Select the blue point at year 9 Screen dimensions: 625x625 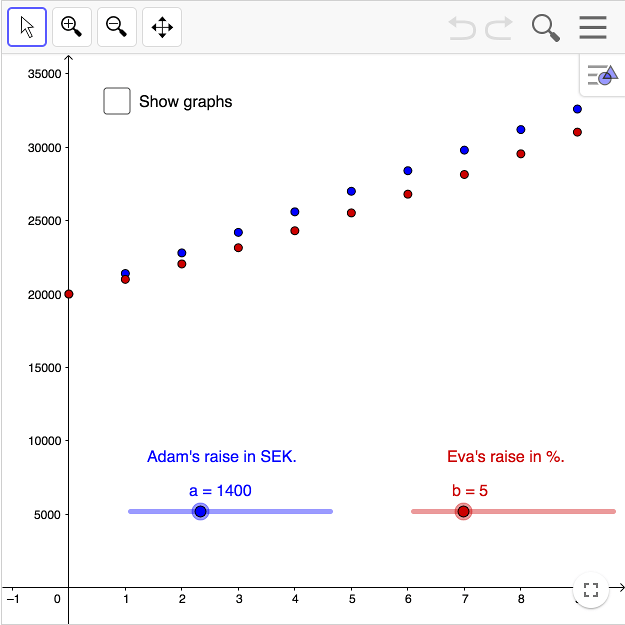(x=577, y=109)
